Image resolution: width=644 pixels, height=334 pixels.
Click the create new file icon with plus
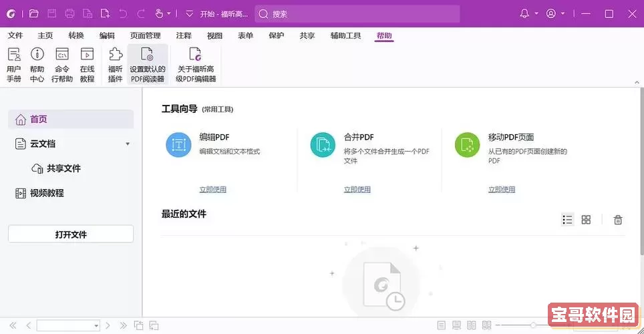[105, 13]
